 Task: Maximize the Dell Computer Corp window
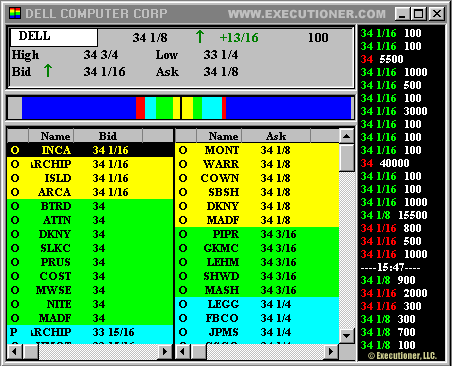pyautogui.click(x=418, y=14)
